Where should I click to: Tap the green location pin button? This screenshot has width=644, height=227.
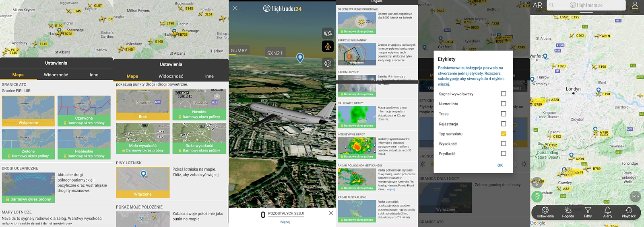point(537,196)
